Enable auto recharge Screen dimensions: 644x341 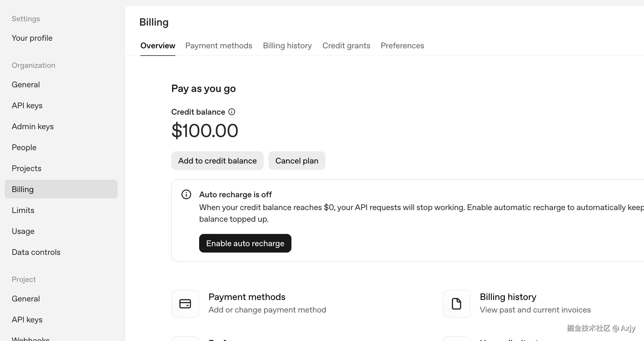point(245,243)
